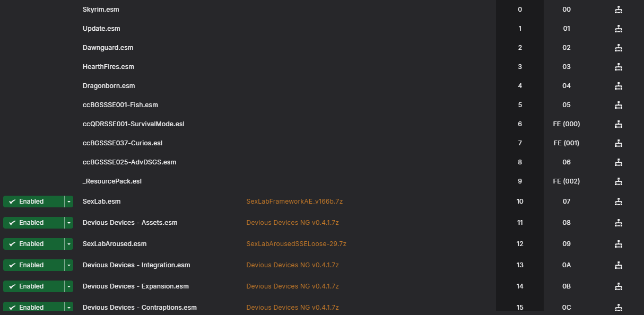Select the ccBGSSSE001-Fish.esm plugin name

pyautogui.click(x=120, y=105)
